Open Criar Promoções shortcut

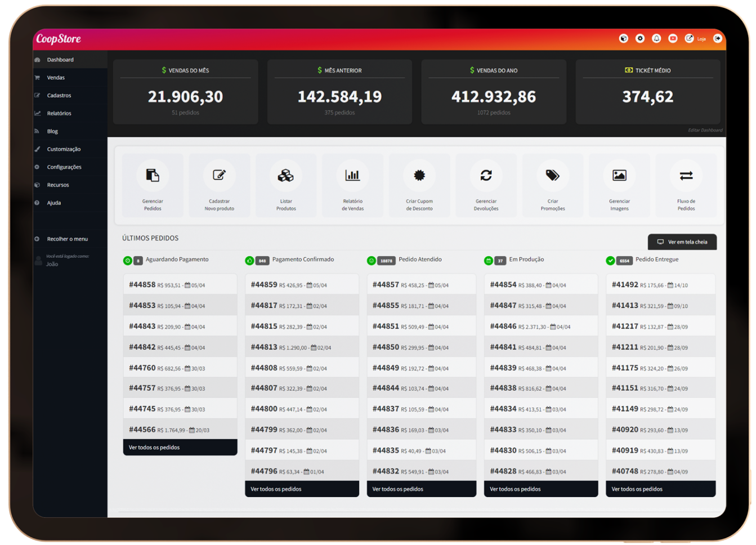click(x=553, y=185)
